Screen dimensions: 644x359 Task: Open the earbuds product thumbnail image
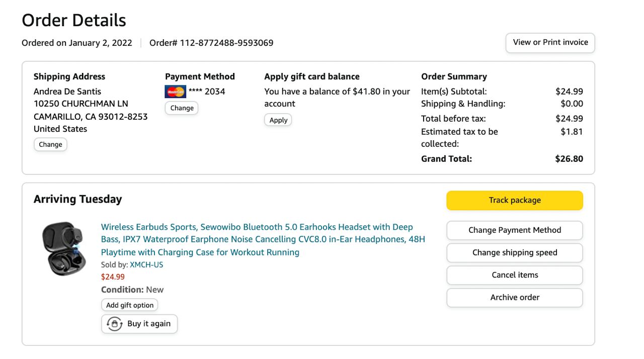(x=63, y=249)
